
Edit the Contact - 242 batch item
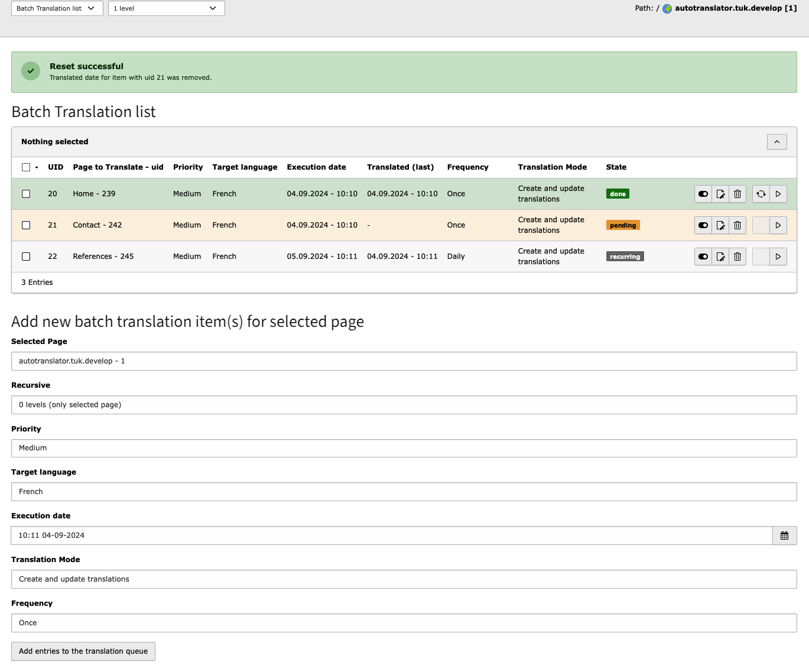coord(720,225)
